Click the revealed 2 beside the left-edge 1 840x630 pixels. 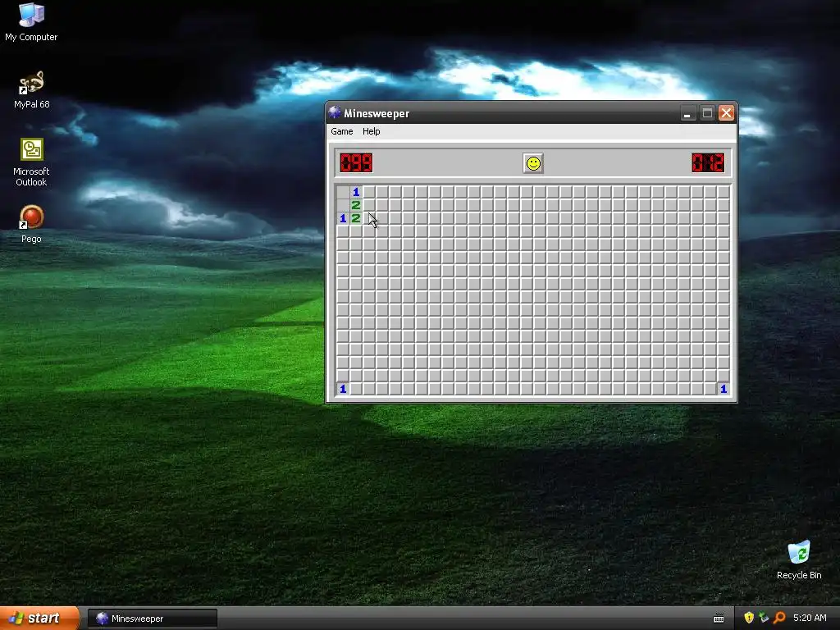pos(356,218)
